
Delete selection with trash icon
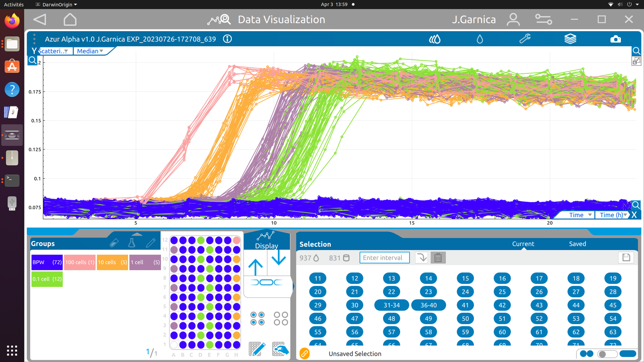point(438,258)
